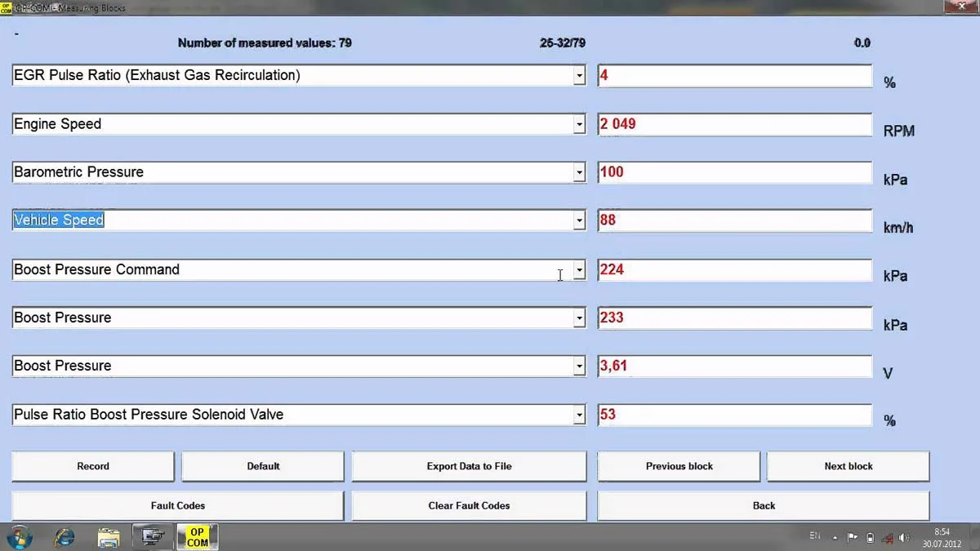The image size is (980, 551).
Task: Click the battery power tray icon
Action: pyautogui.click(x=870, y=537)
